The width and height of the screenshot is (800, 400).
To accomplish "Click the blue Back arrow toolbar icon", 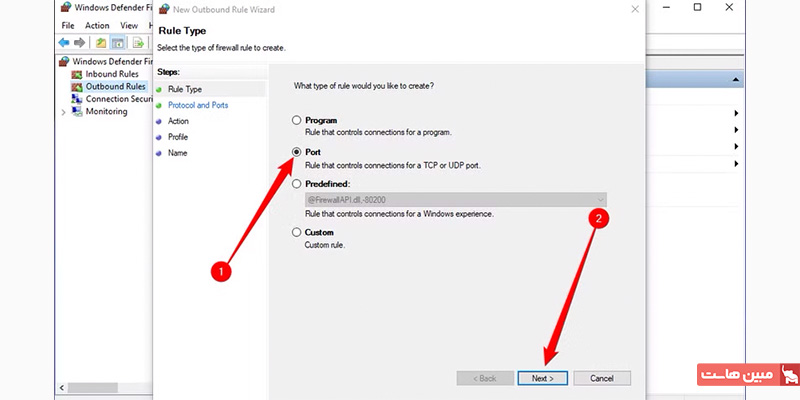I will pyautogui.click(x=64, y=43).
